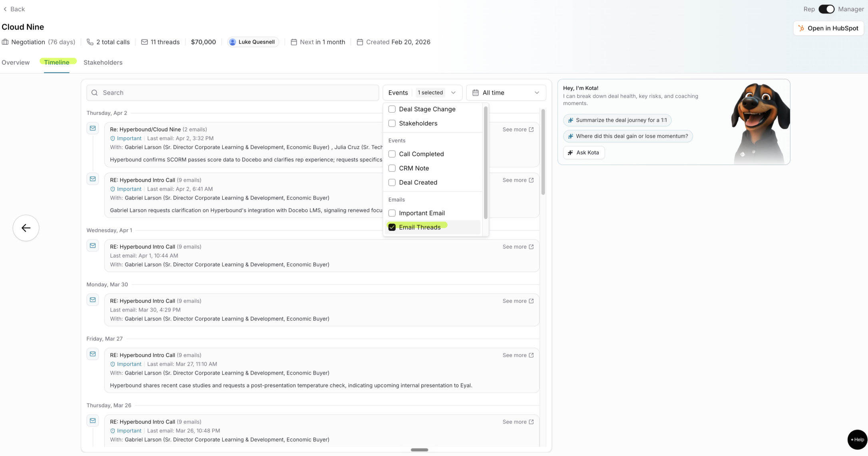Click the 1 selected badge
This screenshot has height=456, width=868.
[430, 93]
